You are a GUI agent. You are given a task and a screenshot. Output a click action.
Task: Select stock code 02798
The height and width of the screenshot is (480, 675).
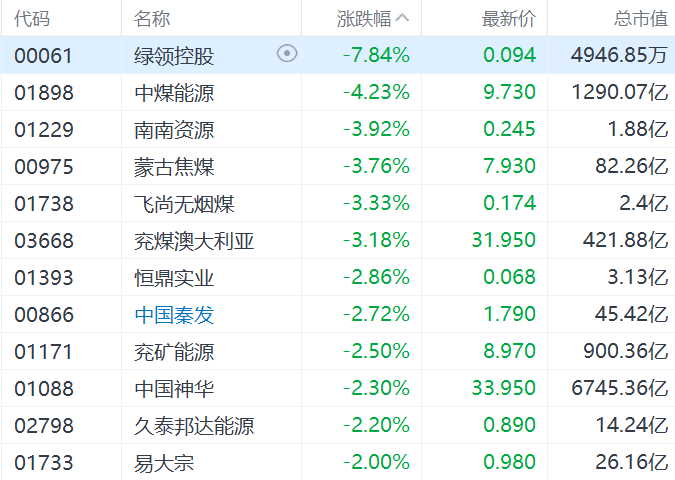tap(43, 426)
